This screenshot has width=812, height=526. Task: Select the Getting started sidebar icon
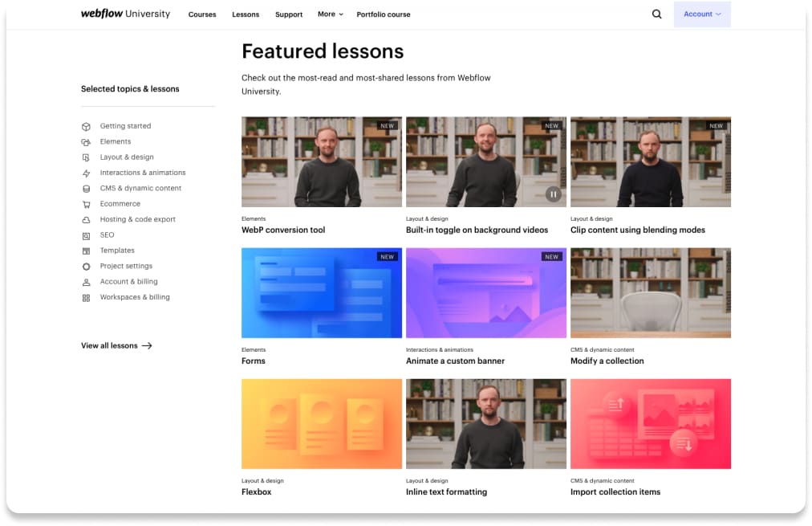[86, 126]
